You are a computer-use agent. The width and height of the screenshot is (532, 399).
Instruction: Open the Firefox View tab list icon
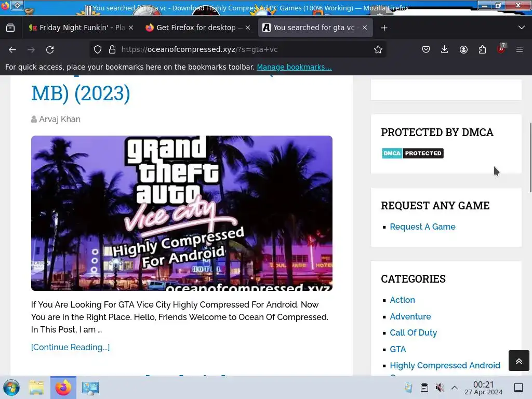pyautogui.click(x=10, y=28)
